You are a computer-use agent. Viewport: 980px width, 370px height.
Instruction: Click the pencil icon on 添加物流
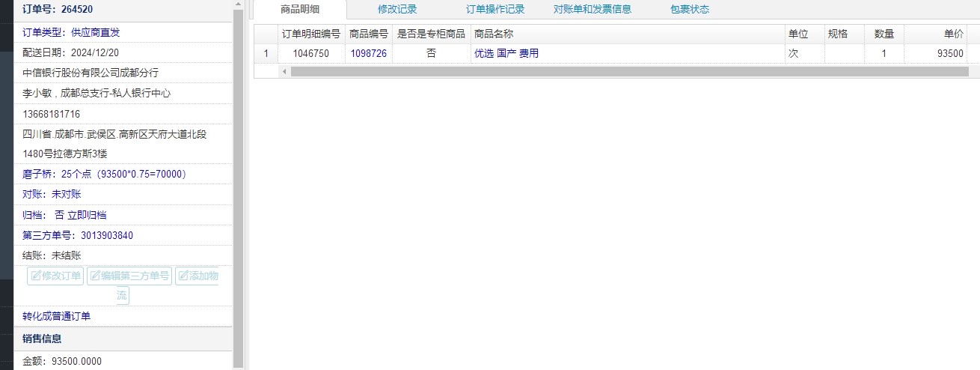183,276
